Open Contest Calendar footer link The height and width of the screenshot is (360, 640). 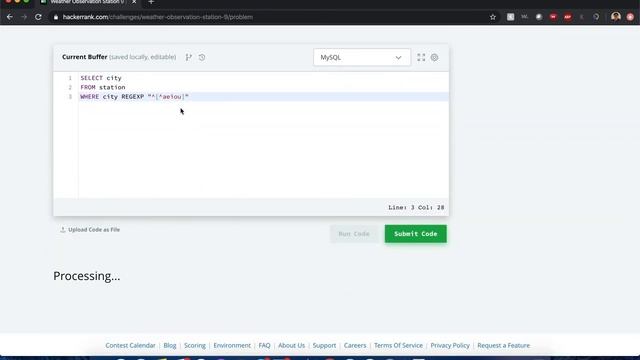pyautogui.click(x=130, y=345)
